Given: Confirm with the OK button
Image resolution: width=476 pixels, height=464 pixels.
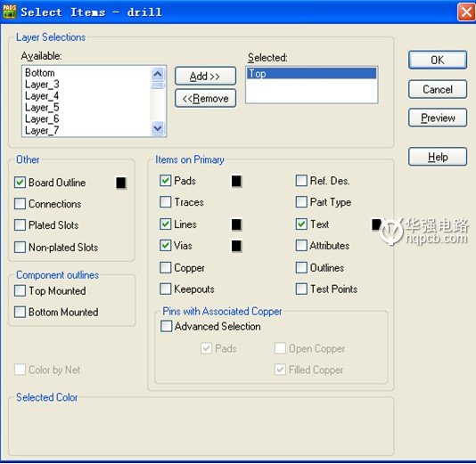Looking at the screenshot, I should coord(438,60).
